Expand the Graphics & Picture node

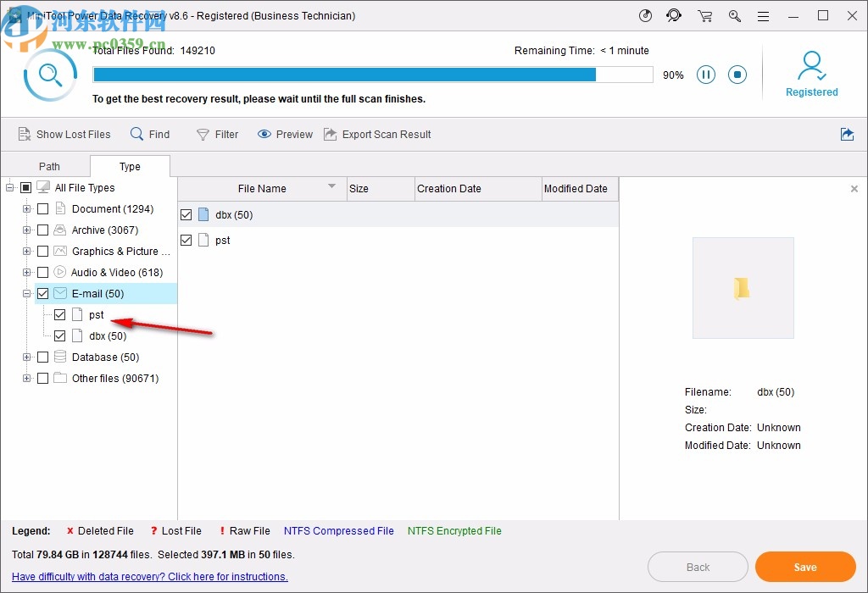click(x=26, y=251)
